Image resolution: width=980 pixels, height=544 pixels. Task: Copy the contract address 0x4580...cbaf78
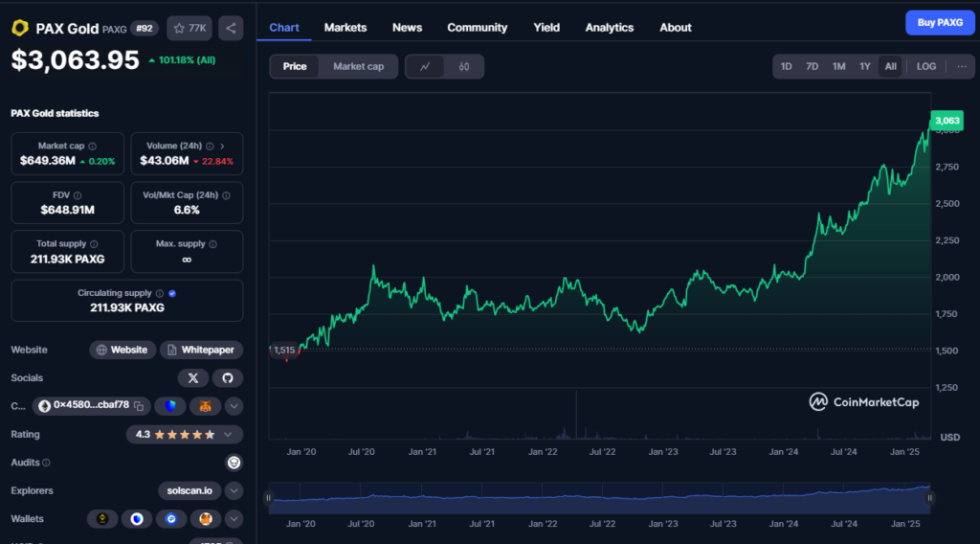click(x=139, y=406)
